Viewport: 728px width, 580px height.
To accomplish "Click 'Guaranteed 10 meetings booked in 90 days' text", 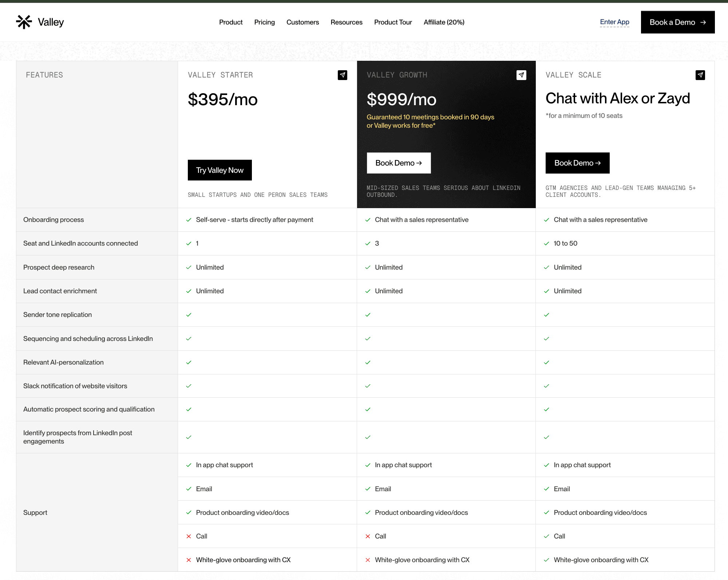I will coord(430,117).
